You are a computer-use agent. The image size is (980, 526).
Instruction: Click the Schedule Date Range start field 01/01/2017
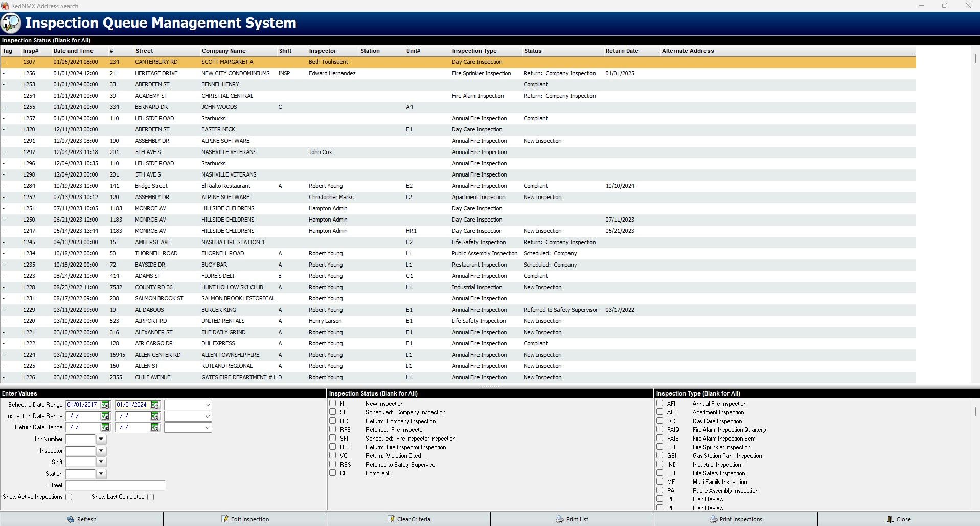[83, 405]
